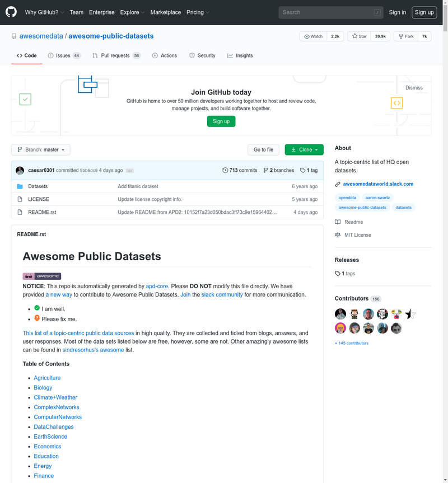Open the slack community link

(222, 294)
